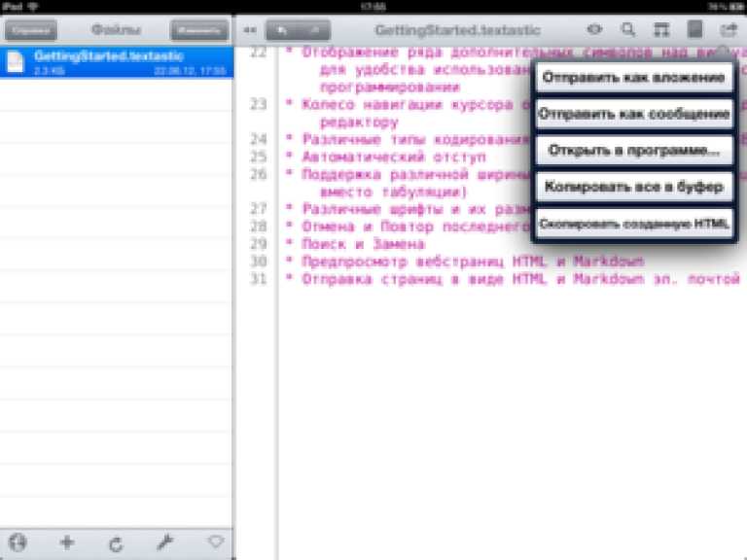This screenshot has height=560, width=747.
Task: Tap the file date "22.08.12" in the selected row
Action: (x=176, y=71)
